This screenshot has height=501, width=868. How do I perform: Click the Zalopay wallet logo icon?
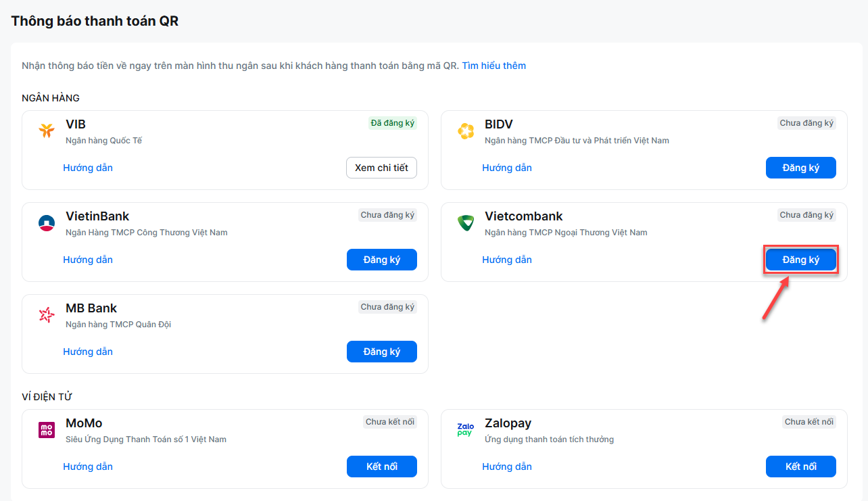pos(466,430)
